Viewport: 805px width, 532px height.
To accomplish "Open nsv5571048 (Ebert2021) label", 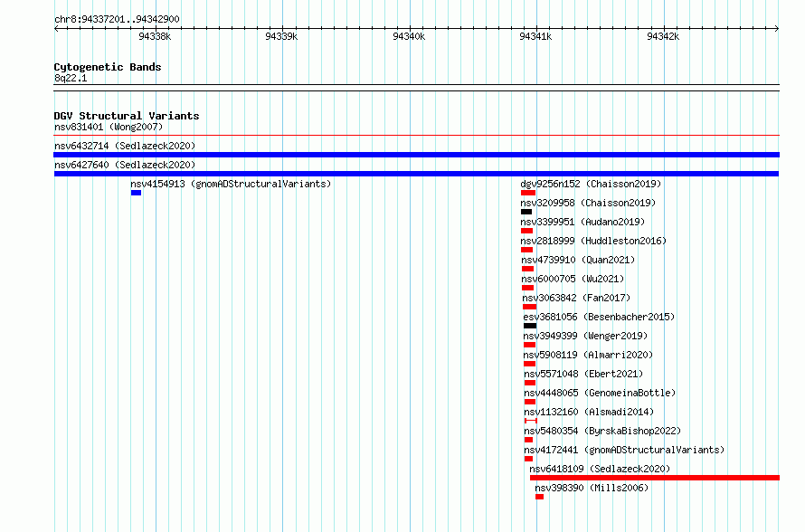I will (583, 374).
